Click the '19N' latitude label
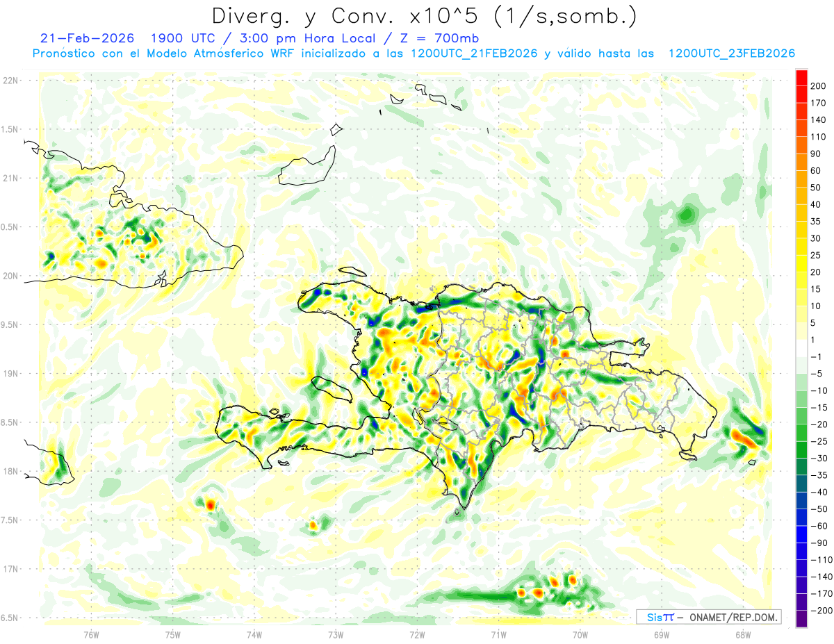The width and height of the screenshot is (834, 644). tap(11, 374)
